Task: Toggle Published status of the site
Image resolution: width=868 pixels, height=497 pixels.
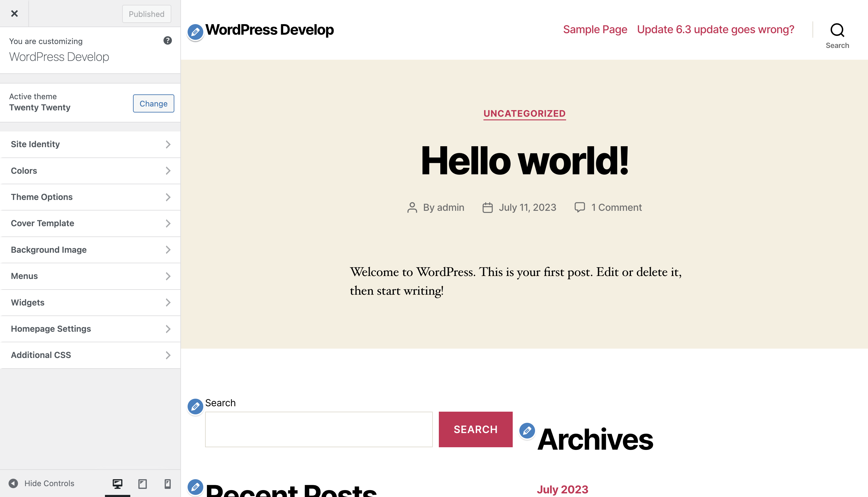Action: pyautogui.click(x=146, y=13)
